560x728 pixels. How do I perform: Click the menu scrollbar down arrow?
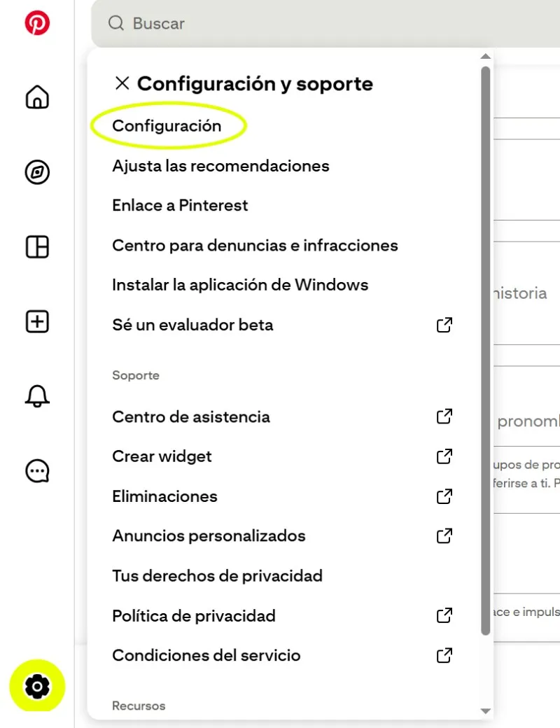[486, 711]
